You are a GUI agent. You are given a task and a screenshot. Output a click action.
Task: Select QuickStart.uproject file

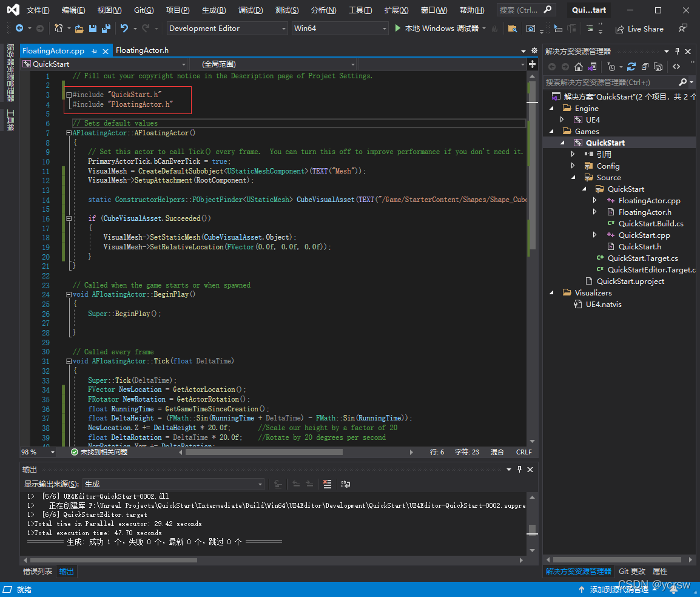click(630, 282)
